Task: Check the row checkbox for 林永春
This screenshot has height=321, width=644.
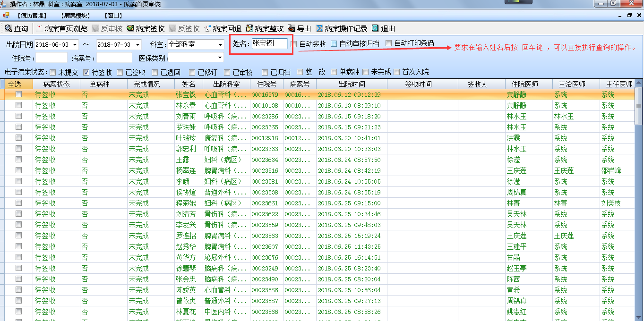Action: 18,105
